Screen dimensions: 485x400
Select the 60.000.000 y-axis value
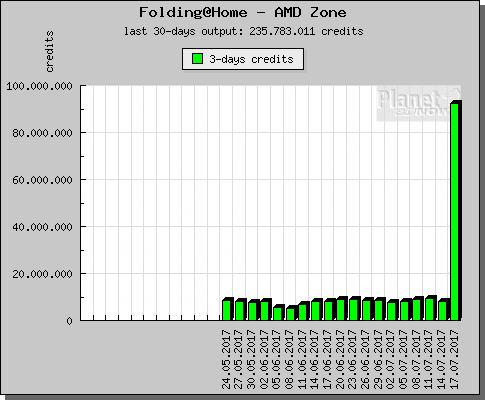coord(42,180)
